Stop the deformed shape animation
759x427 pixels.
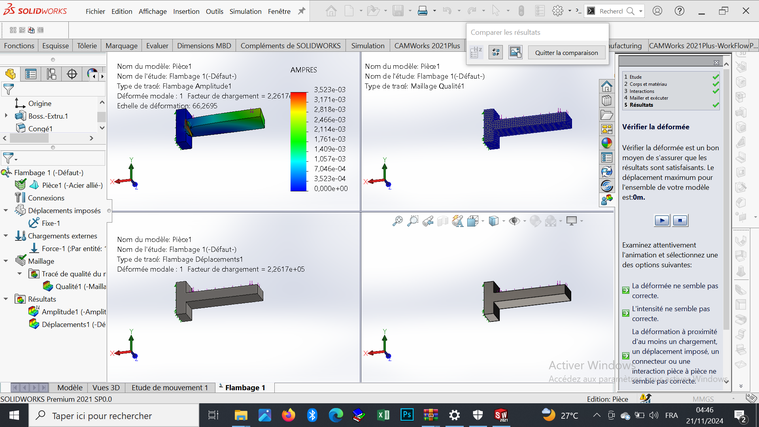click(679, 220)
